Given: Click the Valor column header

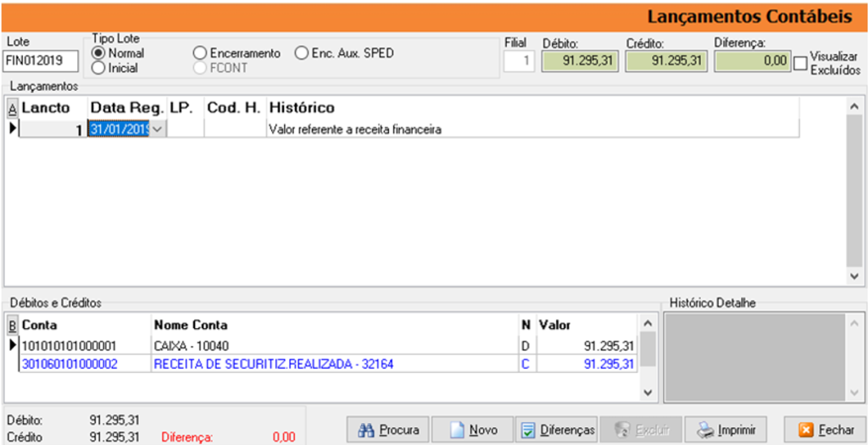Looking at the screenshot, I should pos(587,325).
